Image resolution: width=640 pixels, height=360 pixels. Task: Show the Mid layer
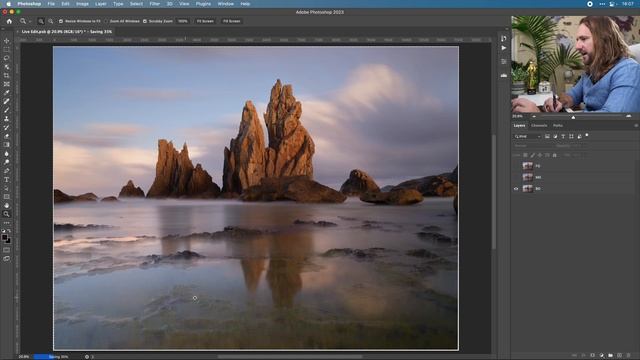pyautogui.click(x=516, y=178)
